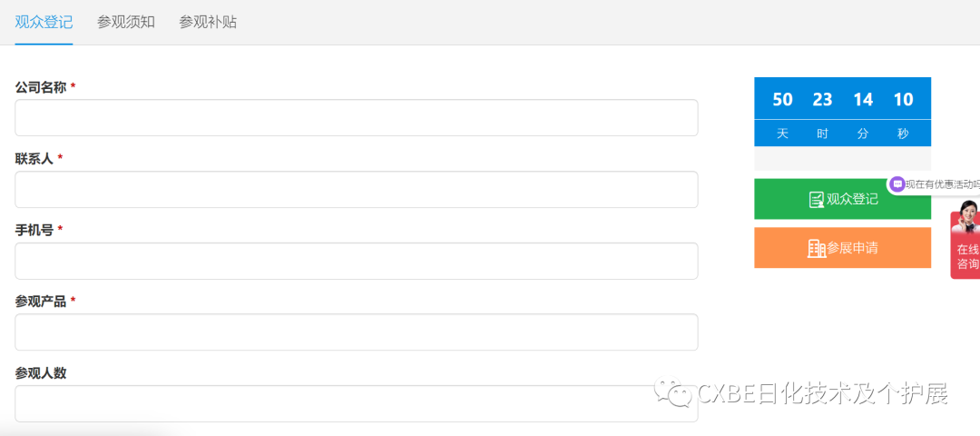The width and height of the screenshot is (980, 436).
Task: Click the WeChat logo in the watermark
Action: pos(673,392)
